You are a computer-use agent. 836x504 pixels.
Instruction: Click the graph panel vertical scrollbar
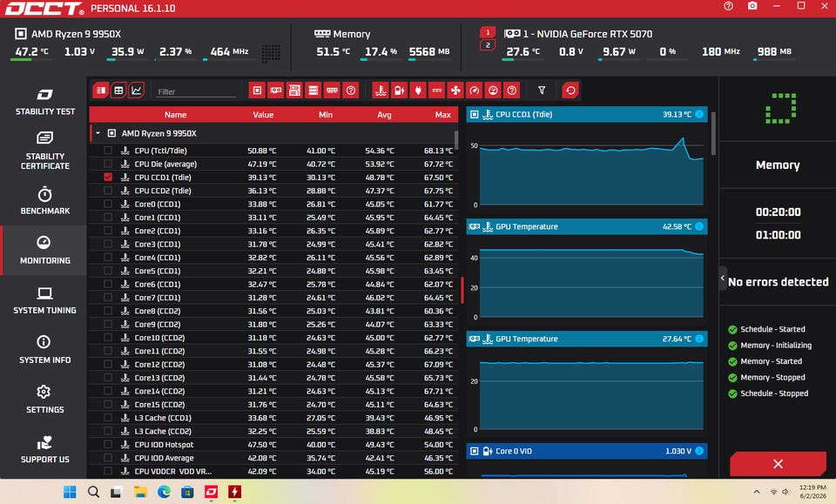click(x=713, y=133)
